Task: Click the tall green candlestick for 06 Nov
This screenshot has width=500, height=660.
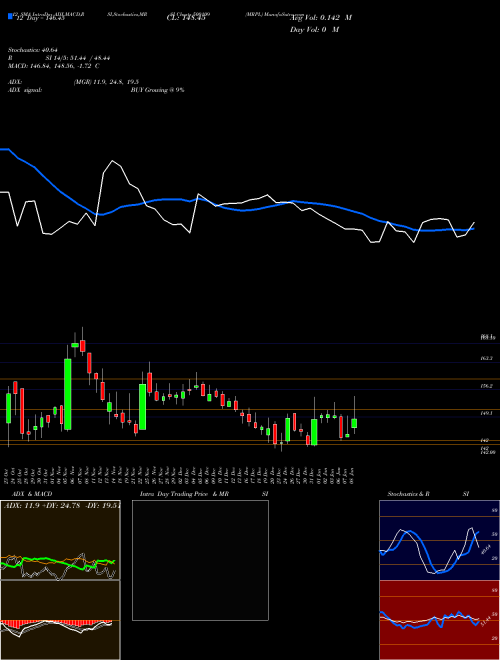Action: [67, 394]
